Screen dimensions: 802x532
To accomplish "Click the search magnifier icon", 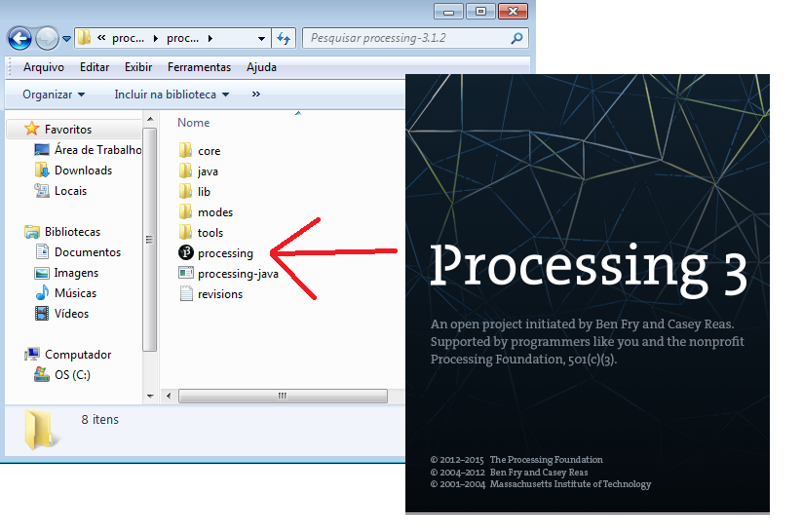I will pyautogui.click(x=516, y=38).
